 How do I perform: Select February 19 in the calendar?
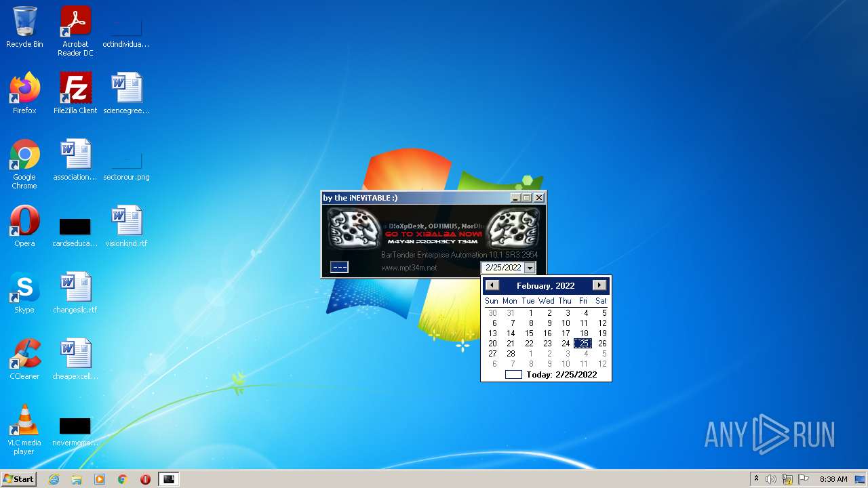(x=602, y=333)
